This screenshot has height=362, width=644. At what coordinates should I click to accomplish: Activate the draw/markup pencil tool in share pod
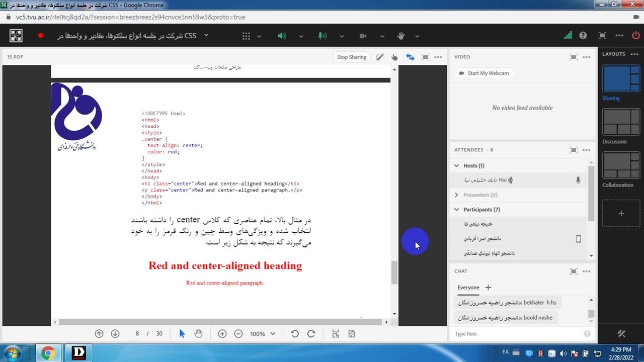pyautogui.click(x=379, y=57)
